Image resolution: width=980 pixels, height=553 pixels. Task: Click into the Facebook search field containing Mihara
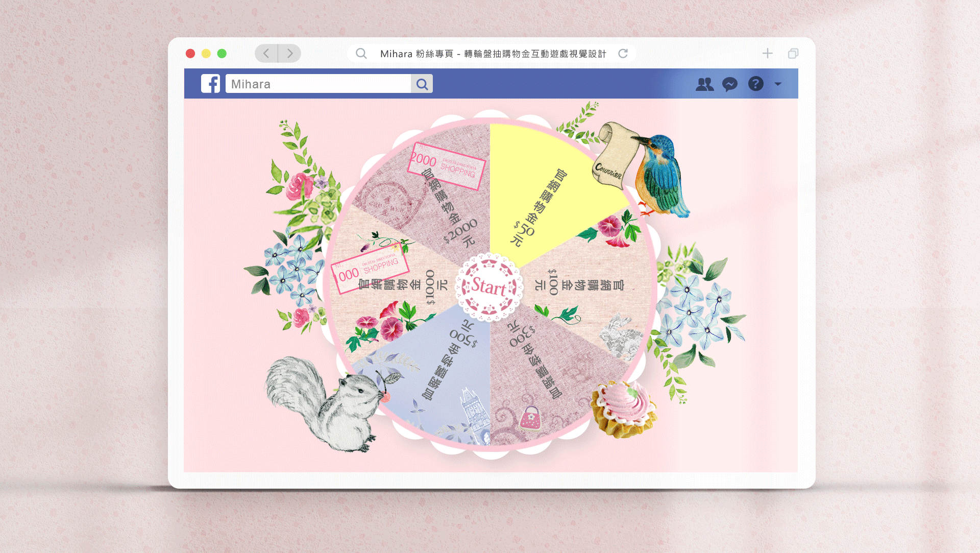tap(318, 84)
